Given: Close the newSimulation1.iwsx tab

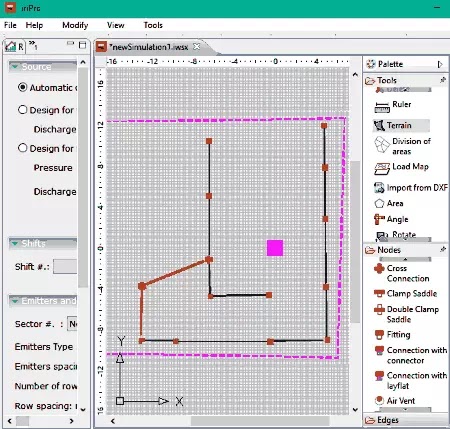Looking at the screenshot, I should pyautogui.click(x=197, y=47).
